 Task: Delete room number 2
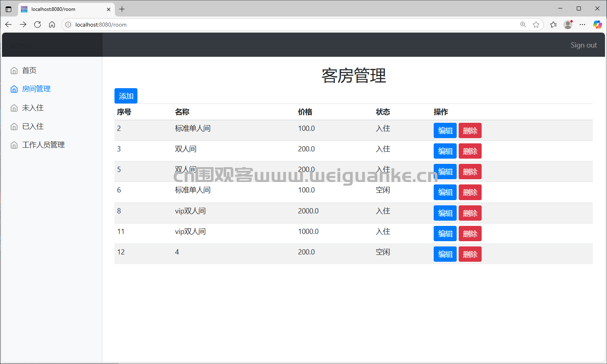pos(470,130)
